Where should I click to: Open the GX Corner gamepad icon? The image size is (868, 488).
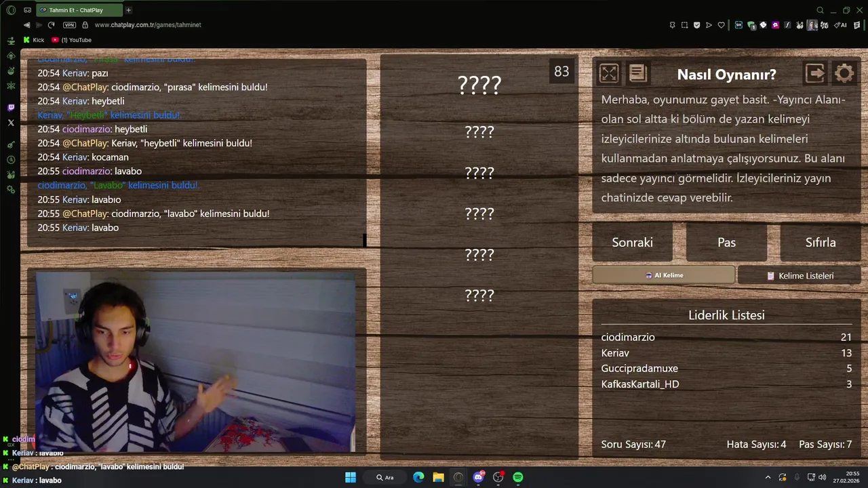click(28, 10)
